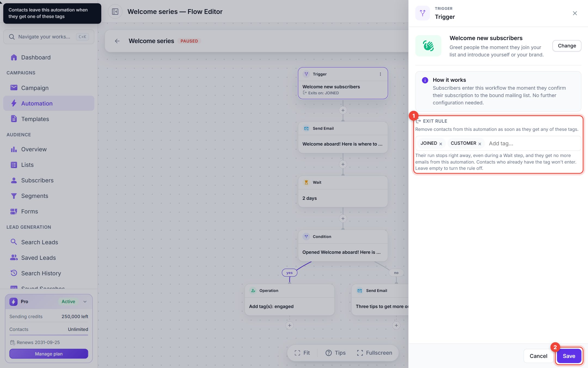The width and height of the screenshot is (588, 368).
Task: Remove the JOINED tag
Action: tap(441, 144)
